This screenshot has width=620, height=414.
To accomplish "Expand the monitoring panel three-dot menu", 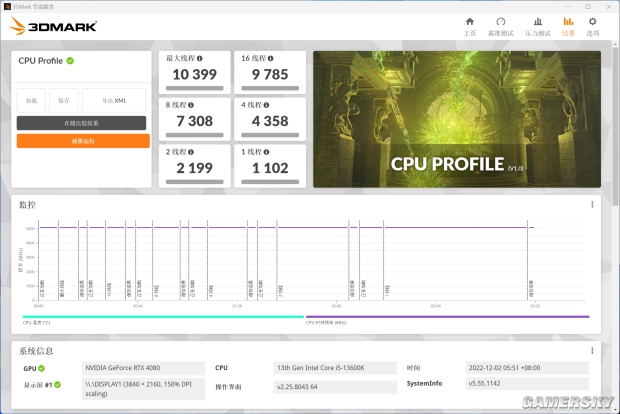I will click(x=592, y=204).
